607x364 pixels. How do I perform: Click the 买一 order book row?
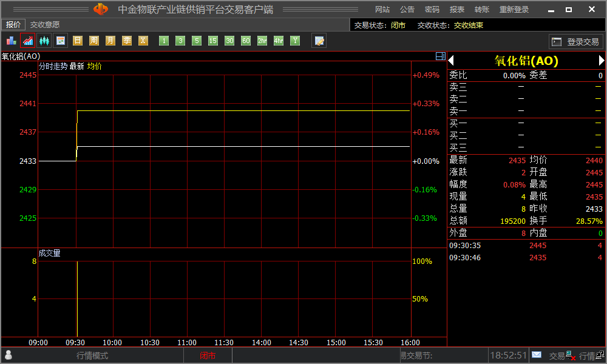tap(526, 124)
